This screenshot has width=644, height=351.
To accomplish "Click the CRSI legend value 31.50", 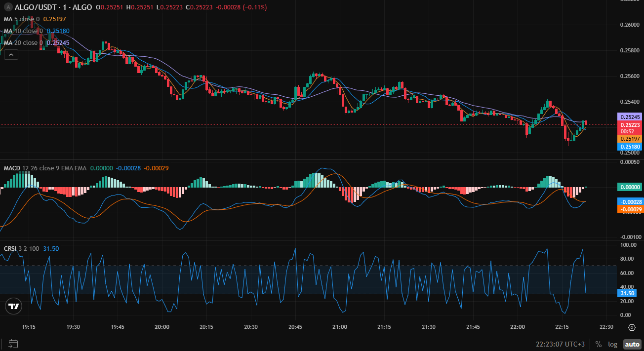I will [51, 248].
